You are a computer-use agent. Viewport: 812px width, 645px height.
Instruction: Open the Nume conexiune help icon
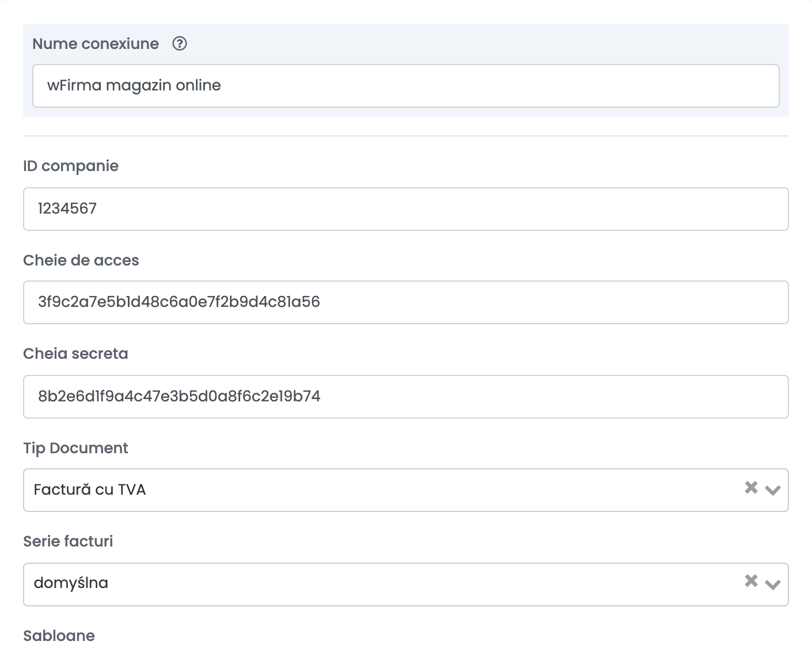180,44
